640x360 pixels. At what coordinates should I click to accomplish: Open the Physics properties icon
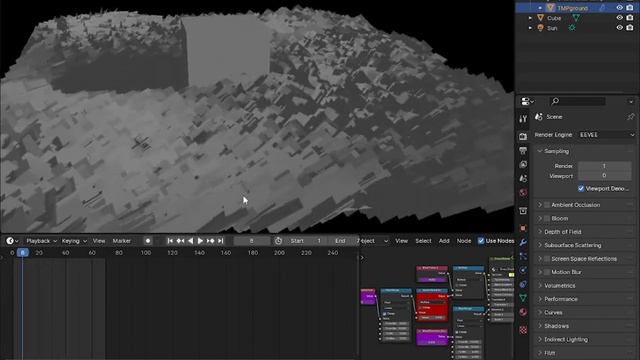pos(523,270)
